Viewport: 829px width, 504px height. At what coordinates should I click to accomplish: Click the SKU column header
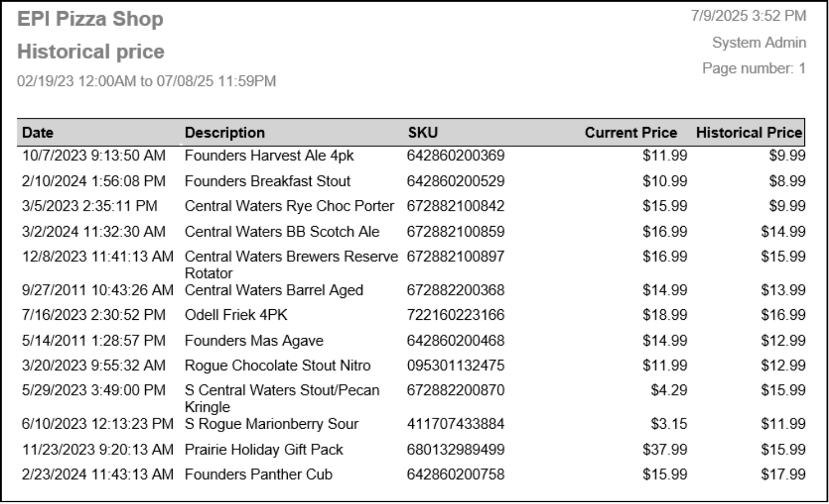(x=423, y=133)
